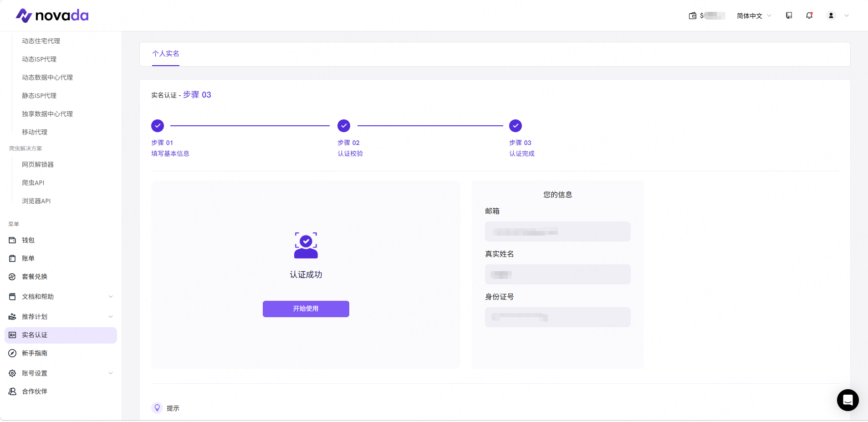Expand the 简体中文 language dropdown

[x=754, y=15]
